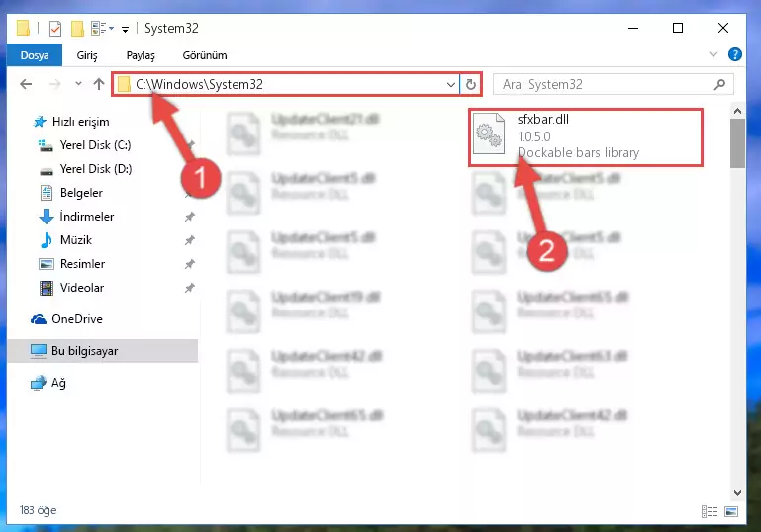The image size is (761, 532).
Task: Refresh the System32 folder
Action: [470, 85]
